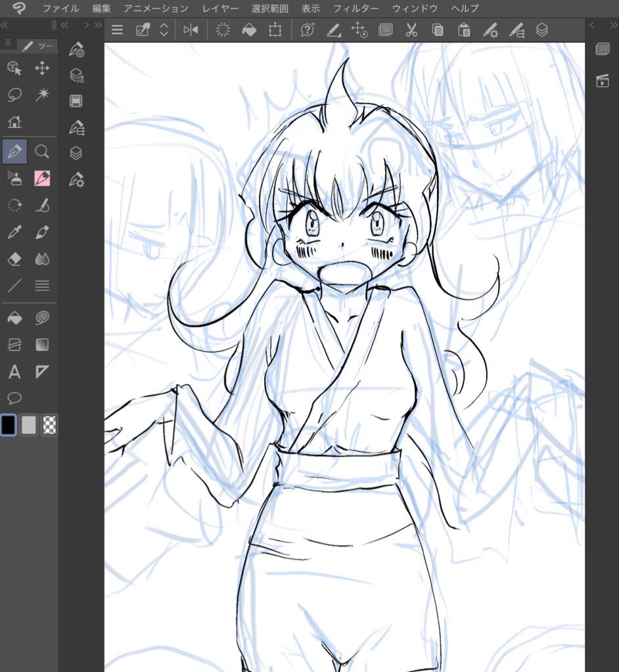The width and height of the screenshot is (619, 672).
Task: Select the Eraser tool
Action: [14, 259]
